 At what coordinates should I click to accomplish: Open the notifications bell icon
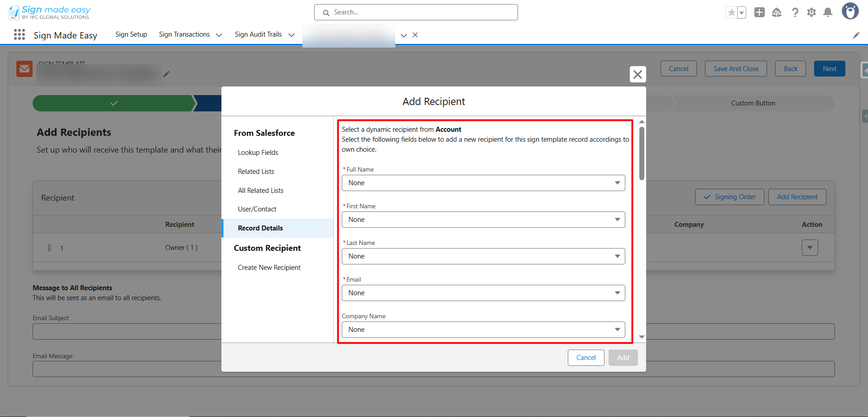828,12
